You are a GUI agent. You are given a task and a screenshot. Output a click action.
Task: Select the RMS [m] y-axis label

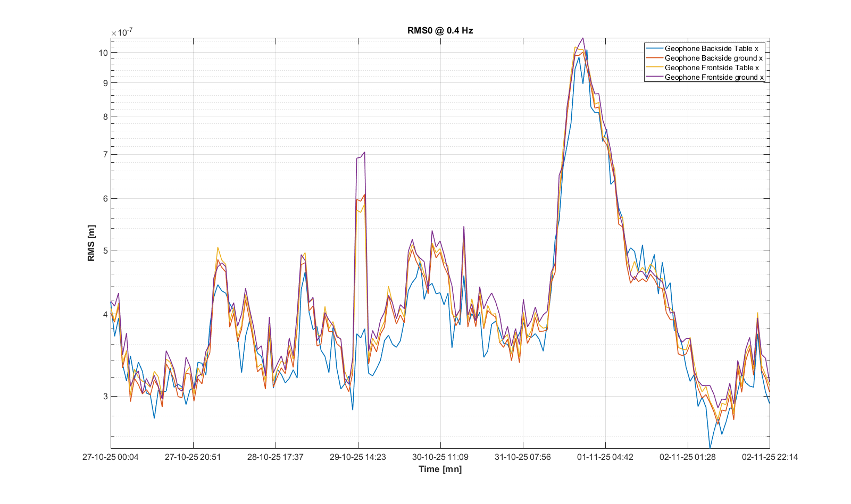tap(91, 243)
